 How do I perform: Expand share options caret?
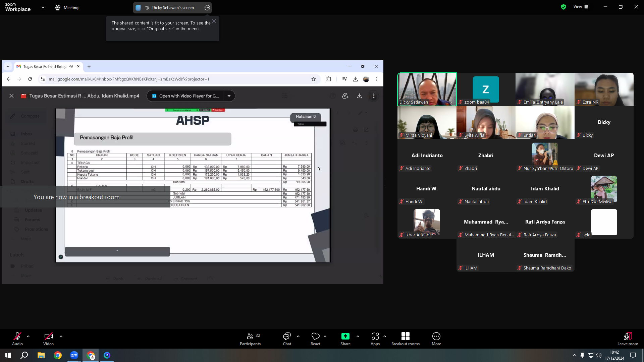358,336
